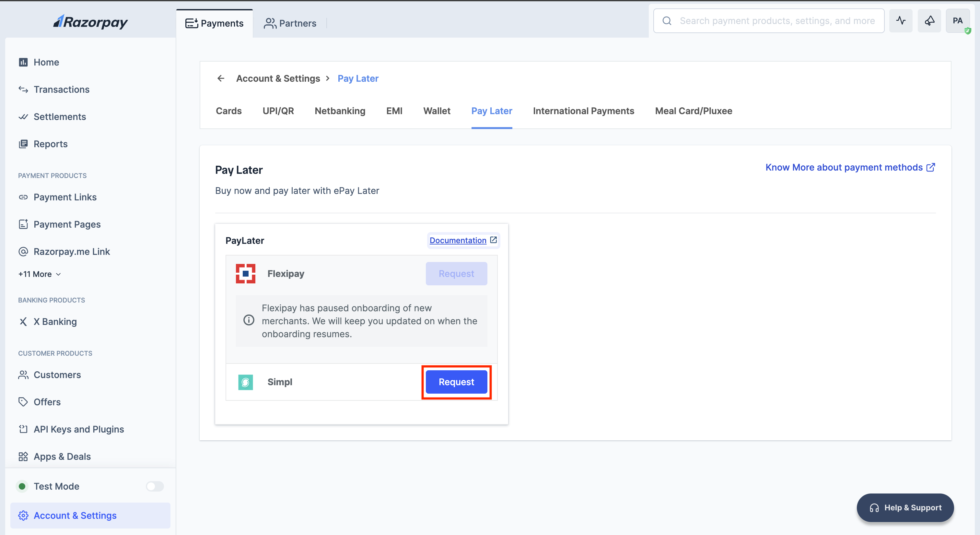Click the Apps & Deals grid icon
Viewport: 980px width, 535px height.
tap(23, 456)
